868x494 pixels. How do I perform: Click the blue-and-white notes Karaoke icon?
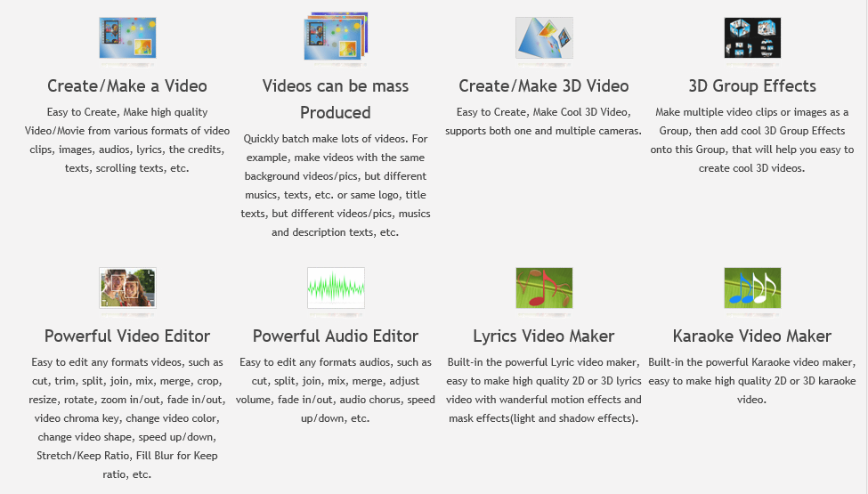[x=752, y=287]
